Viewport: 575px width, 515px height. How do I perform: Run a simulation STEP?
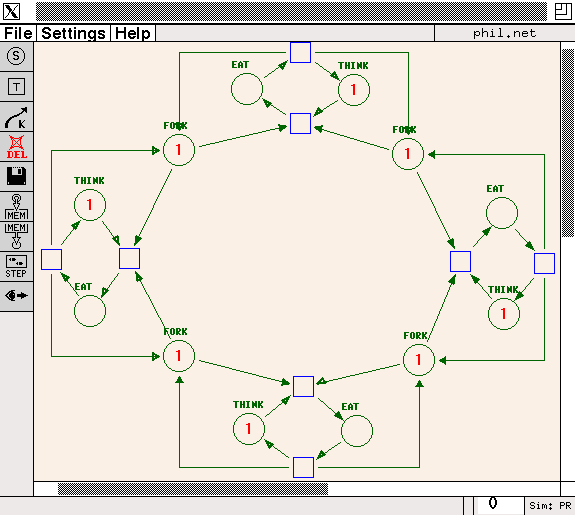16,267
